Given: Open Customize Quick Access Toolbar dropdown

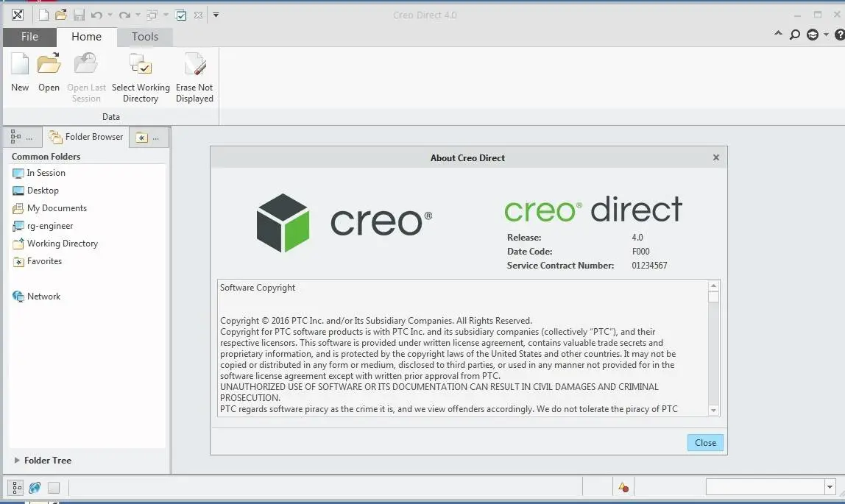Looking at the screenshot, I should 216,15.
